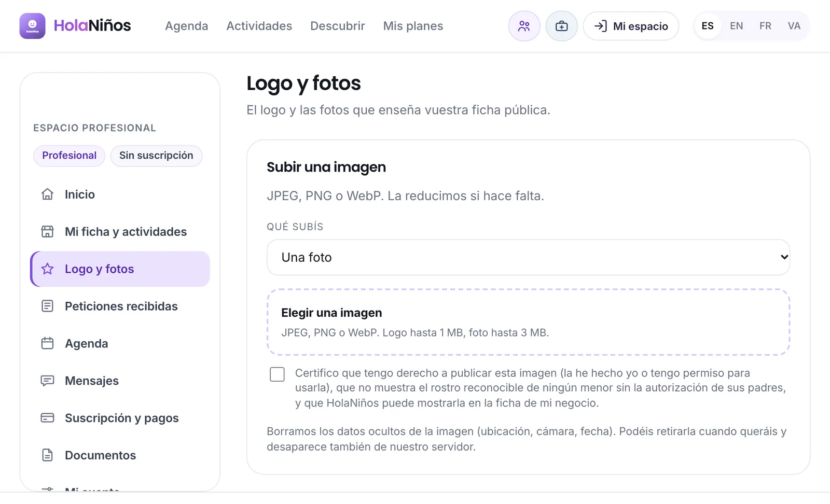Click the house icon next to Inicio
This screenshot has width=830, height=504.
pyautogui.click(x=47, y=194)
